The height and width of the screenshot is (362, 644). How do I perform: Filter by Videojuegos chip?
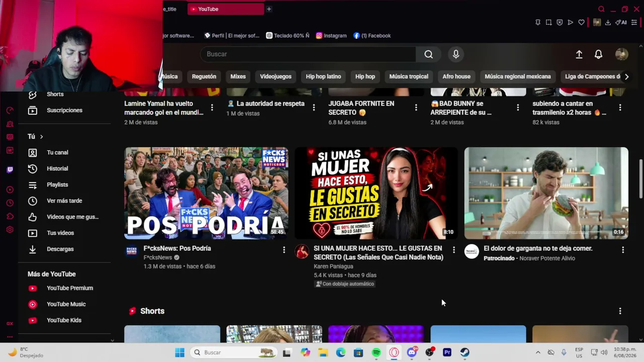click(x=276, y=76)
